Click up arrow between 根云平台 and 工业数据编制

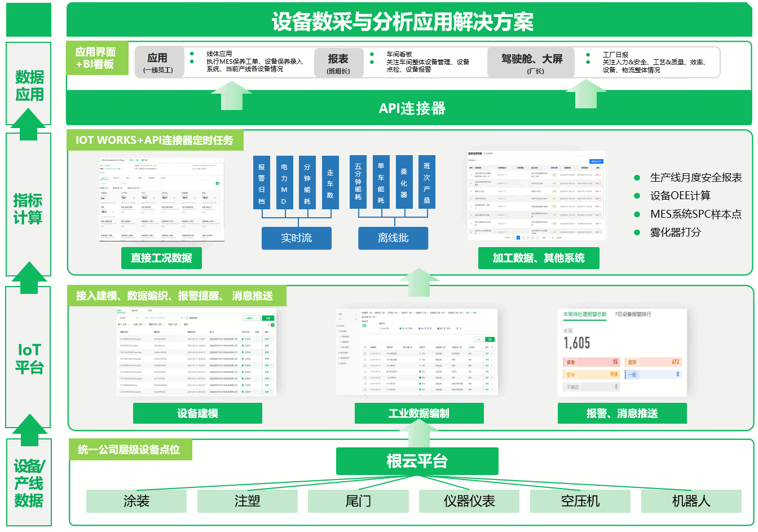418,434
